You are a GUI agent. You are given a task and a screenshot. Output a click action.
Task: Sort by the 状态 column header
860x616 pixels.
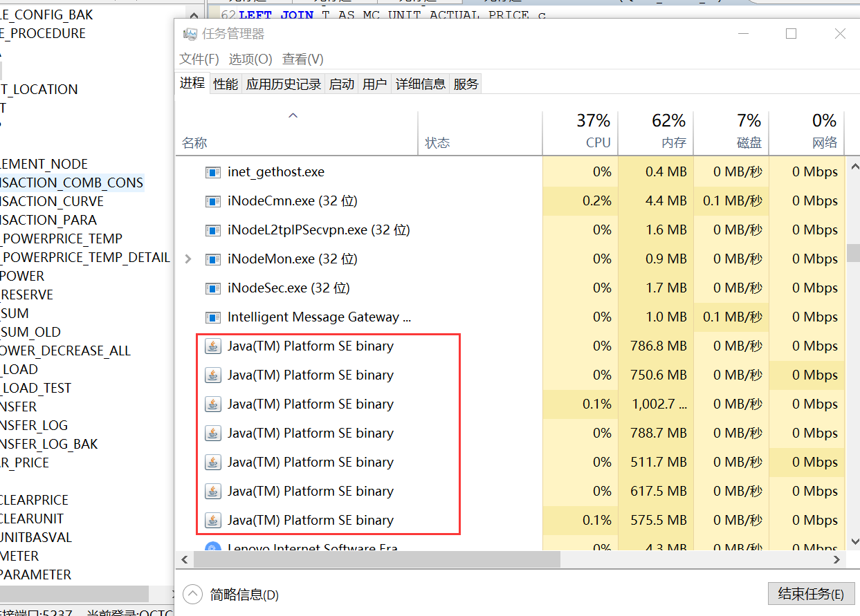pos(480,132)
